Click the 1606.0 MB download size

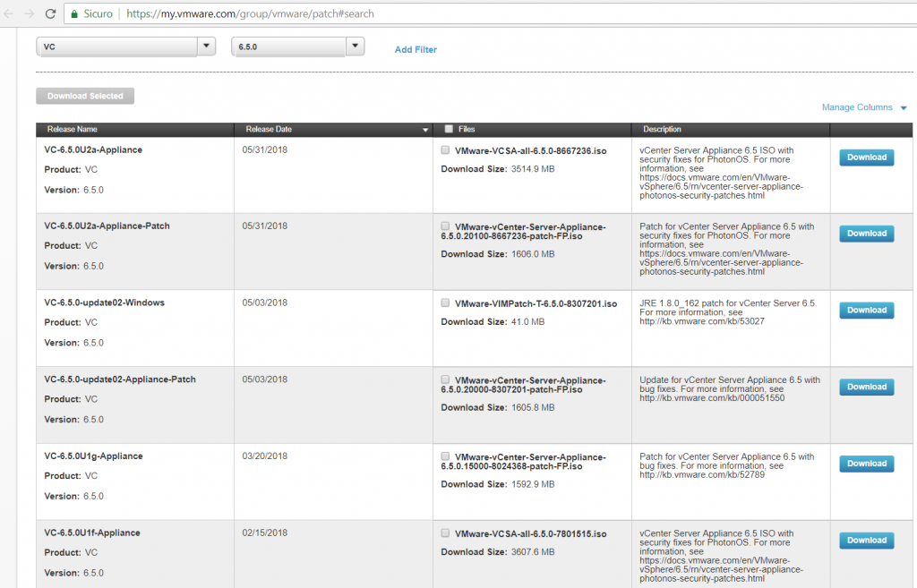coord(533,254)
